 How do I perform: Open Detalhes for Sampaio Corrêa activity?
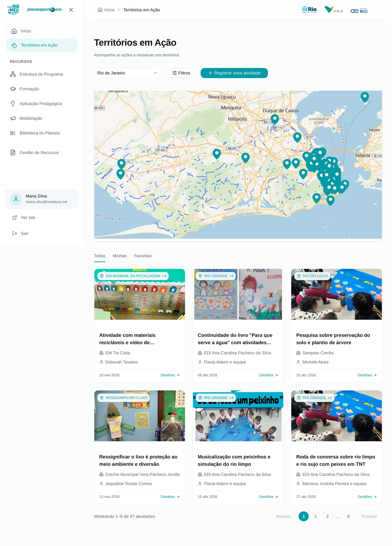pyautogui.click(x=367, y=375)
